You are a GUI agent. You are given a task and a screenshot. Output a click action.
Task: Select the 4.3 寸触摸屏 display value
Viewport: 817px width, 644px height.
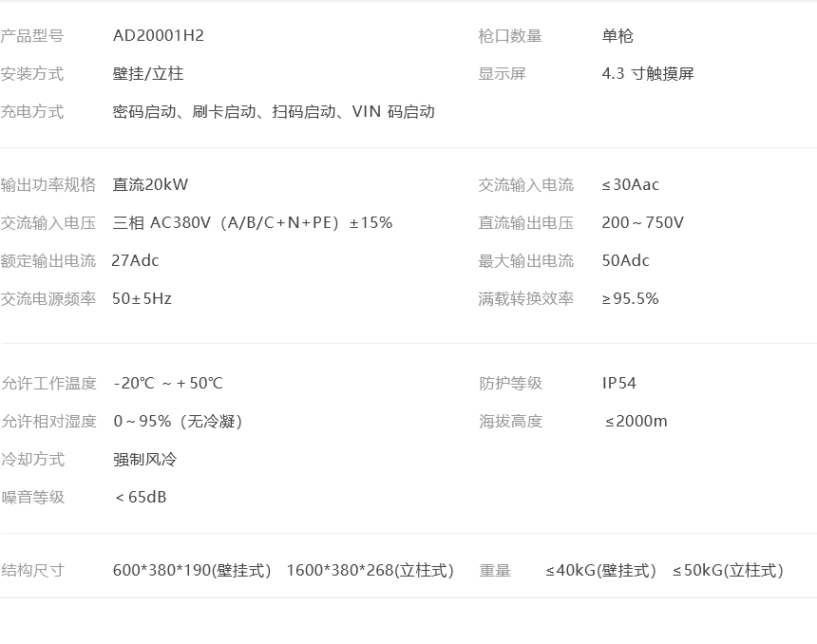pyautogui.click(x=648, y=73)
